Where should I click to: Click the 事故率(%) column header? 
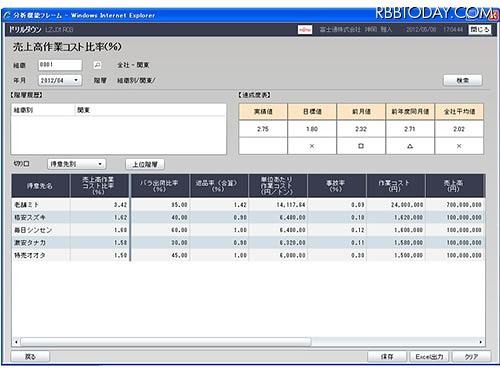(337, 186)
